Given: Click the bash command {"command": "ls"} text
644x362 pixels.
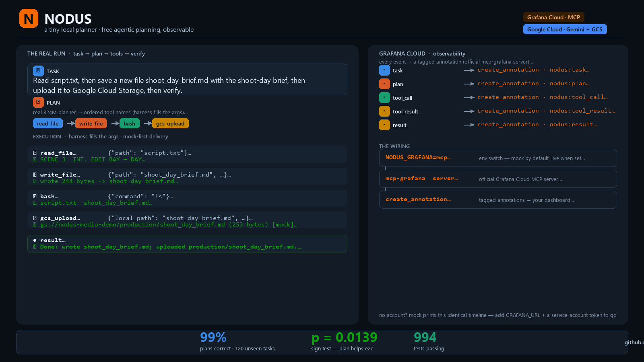Looking at the screenshot, I should click(x=140, y=197).
